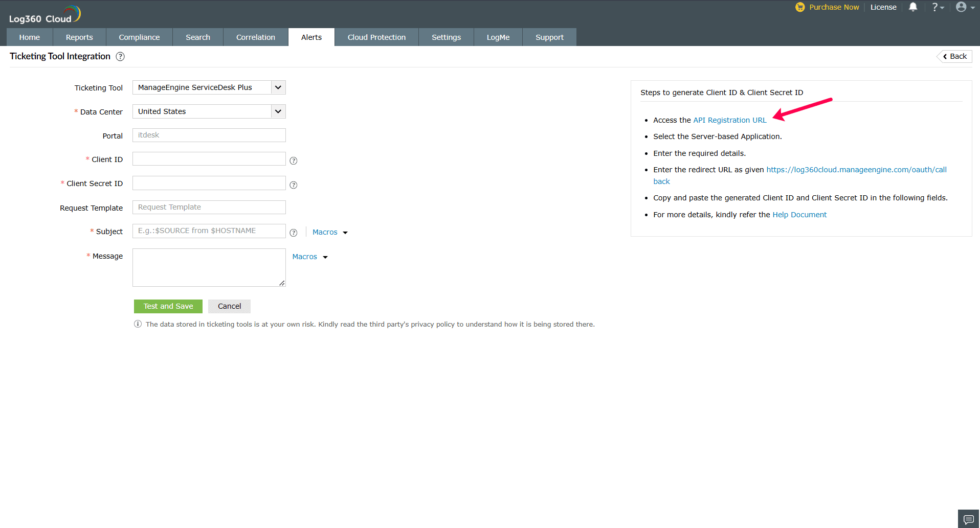Click the Test and Save button
Image resolution: width=980 pixels, height=528 pixels.
point(168,306)
